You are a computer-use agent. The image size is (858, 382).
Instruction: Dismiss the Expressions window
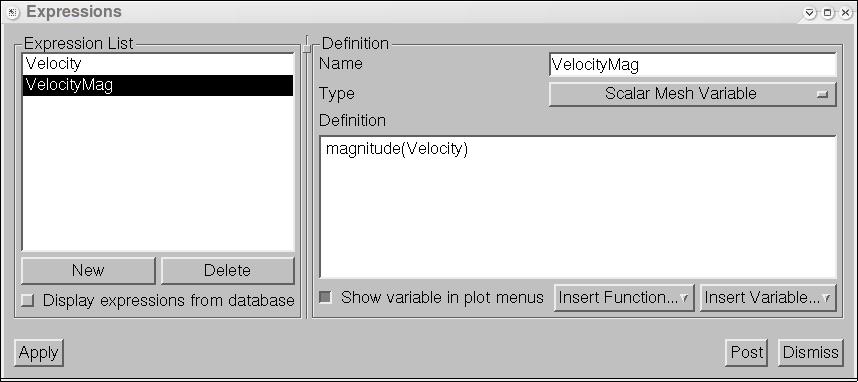810,352
